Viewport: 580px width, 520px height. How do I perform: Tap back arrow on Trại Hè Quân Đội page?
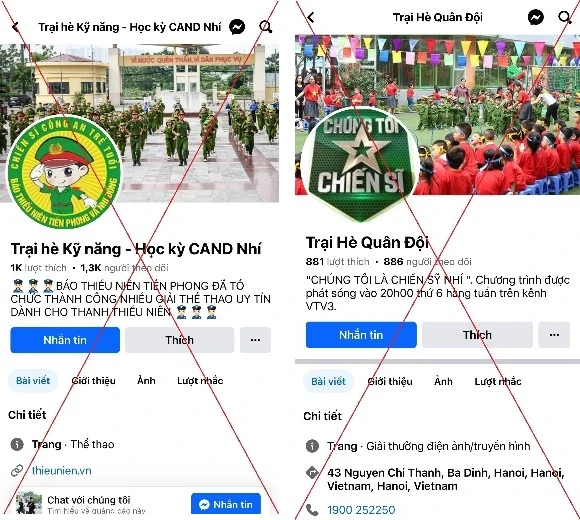click(x=311, y=17)
